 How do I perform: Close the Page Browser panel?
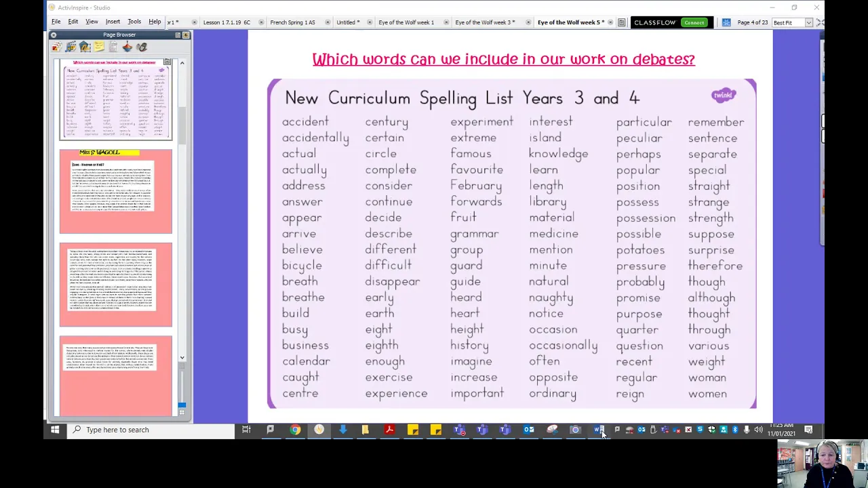(x=54, y=35)
